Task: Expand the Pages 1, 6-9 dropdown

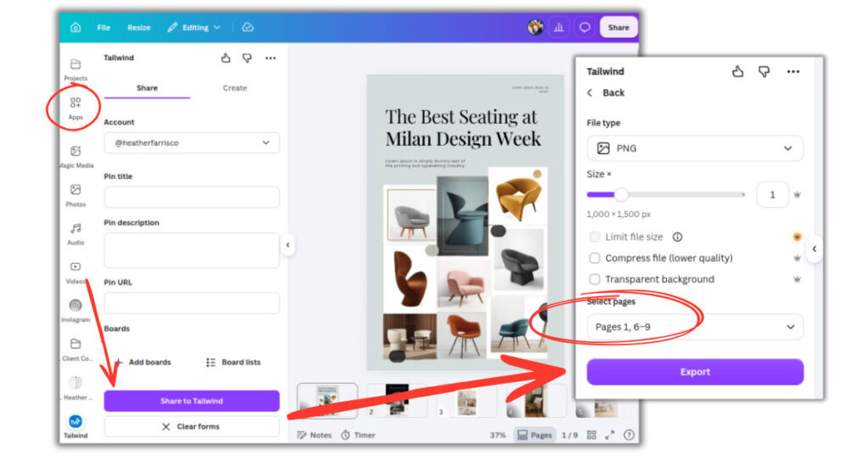Action: pos(695,326)
